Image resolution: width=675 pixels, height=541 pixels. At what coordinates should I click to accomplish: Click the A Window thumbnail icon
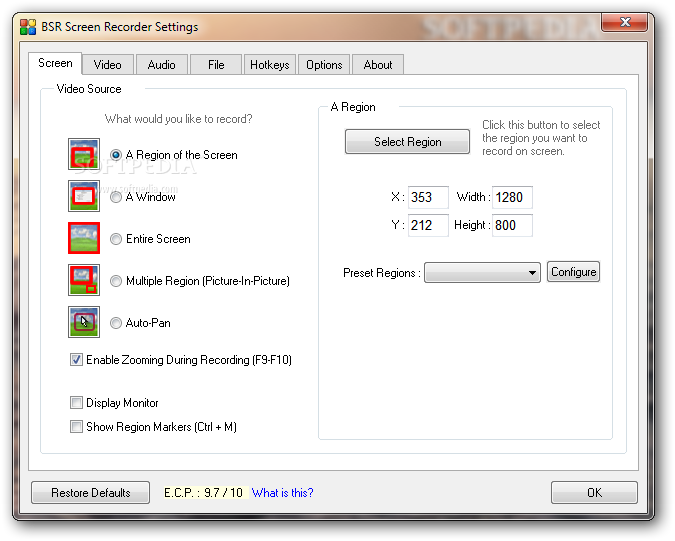click(84, 196)
